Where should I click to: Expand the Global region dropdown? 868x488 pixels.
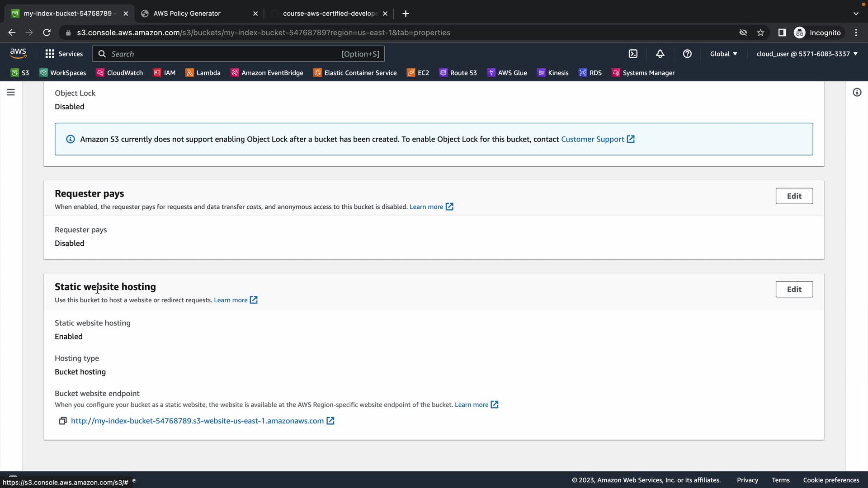pos(723,54)
